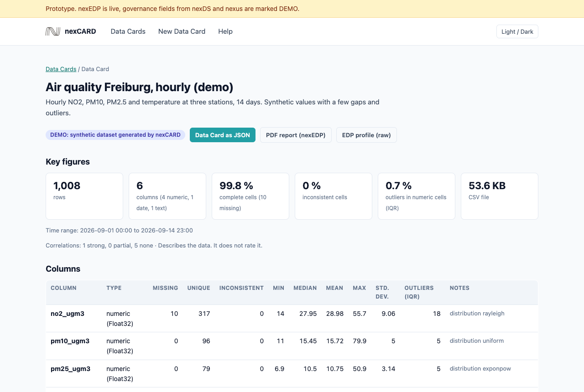This screenshot has height=392, width=584.
Task: Click the 0 % inconsistent cells figure
Action: click(334, 196)
